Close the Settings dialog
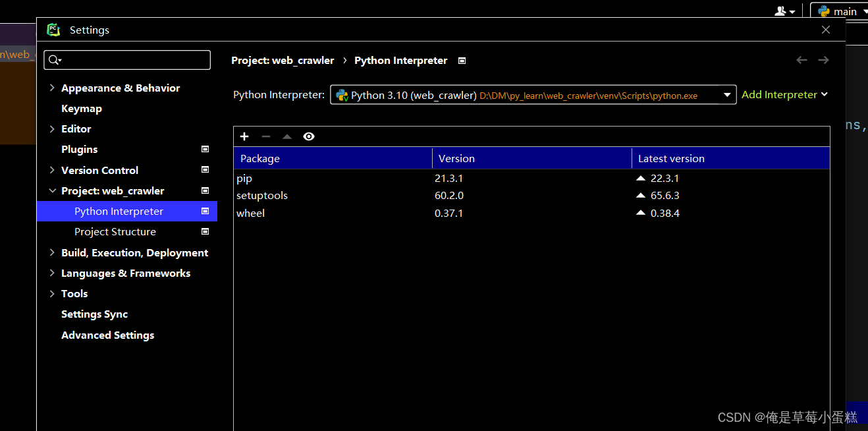The image size is (868, 431). [x=826, y=30]
